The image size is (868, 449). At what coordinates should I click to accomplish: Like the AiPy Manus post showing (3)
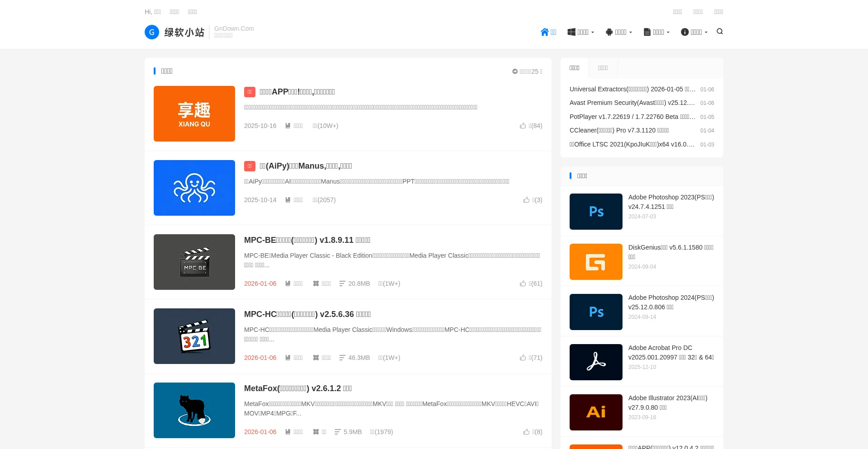(x=533, y=200)
